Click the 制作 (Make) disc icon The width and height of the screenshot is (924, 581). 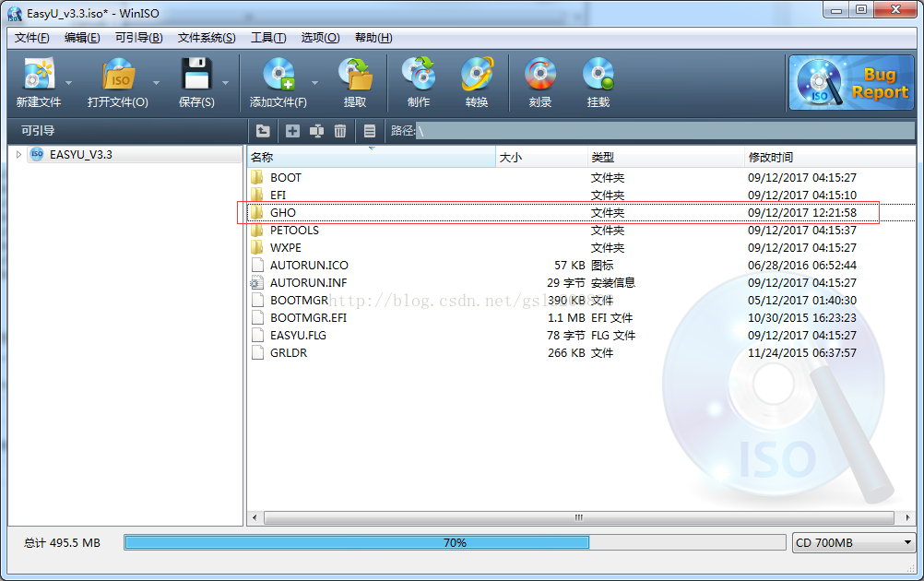(419, 75)
